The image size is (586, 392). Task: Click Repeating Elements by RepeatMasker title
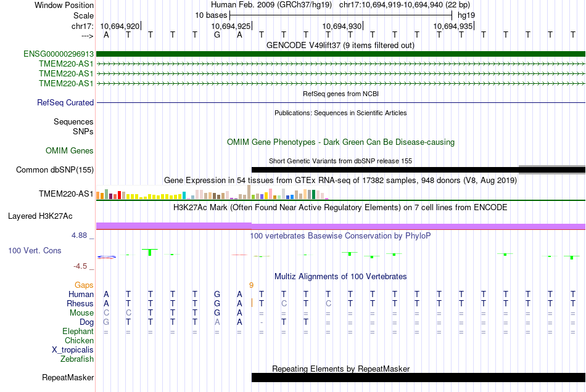tap(341, 369)
